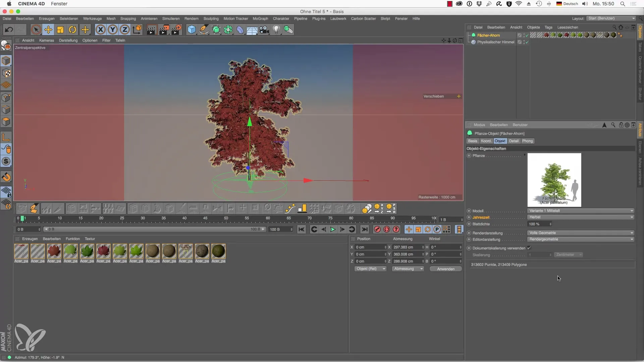This screenshot has height=362, width=644.
Task: Toggle Fächer-Ahorn visibility dots
Action: point(524,35)
